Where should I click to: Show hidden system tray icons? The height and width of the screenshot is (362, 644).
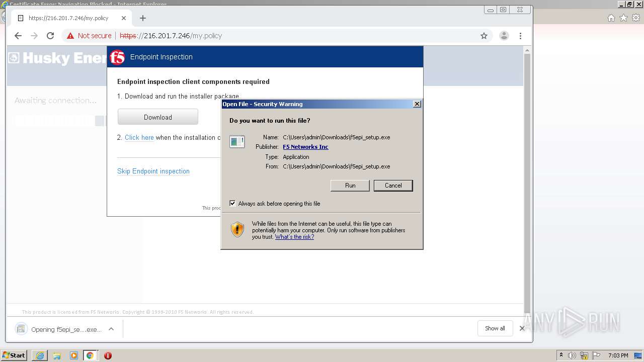click(561, 355)
